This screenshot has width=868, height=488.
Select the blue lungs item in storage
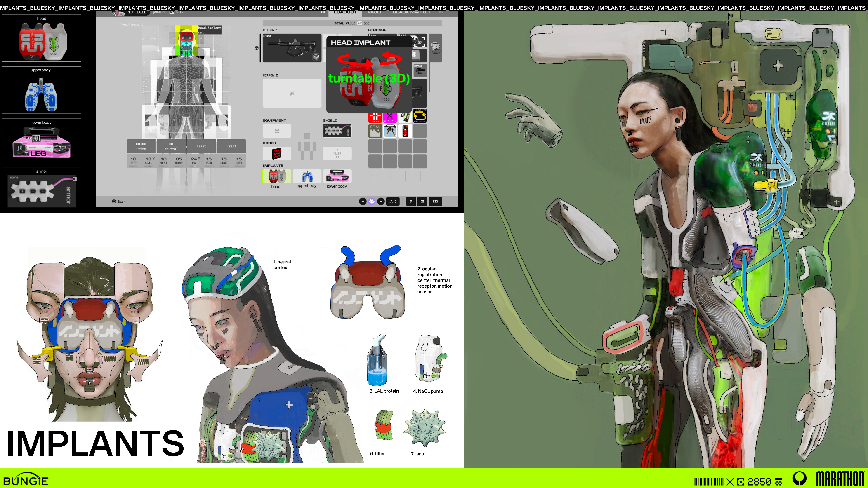click(x=390, y=131)
